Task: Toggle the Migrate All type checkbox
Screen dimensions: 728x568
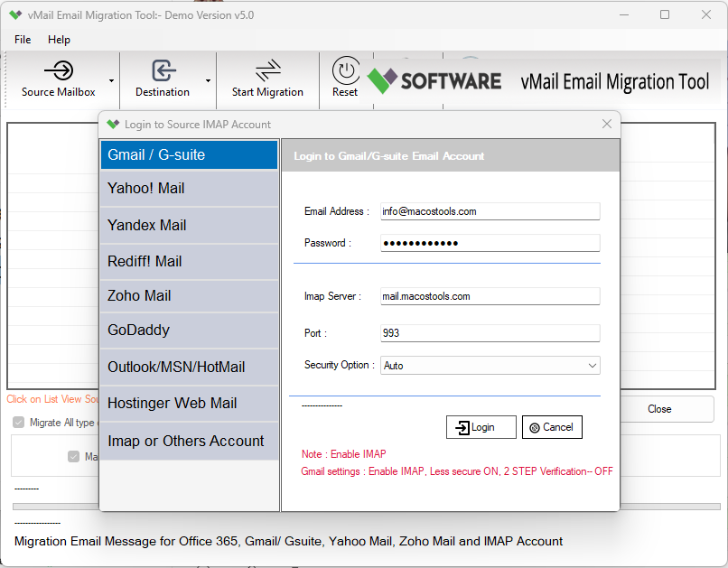Action: 19,423
